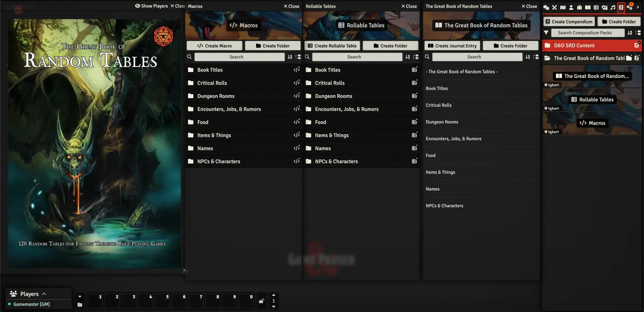Click Create Folder in the compendium sidebar

619,21
